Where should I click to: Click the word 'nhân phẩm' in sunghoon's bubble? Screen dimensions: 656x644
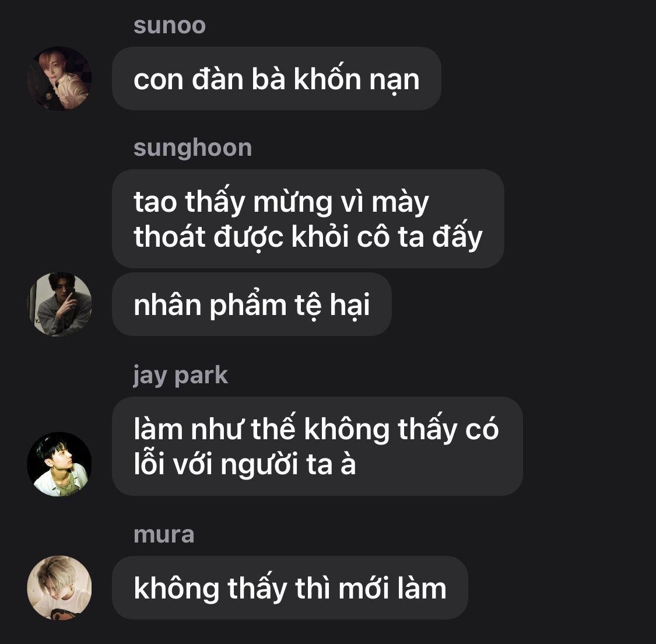(209, 304)
